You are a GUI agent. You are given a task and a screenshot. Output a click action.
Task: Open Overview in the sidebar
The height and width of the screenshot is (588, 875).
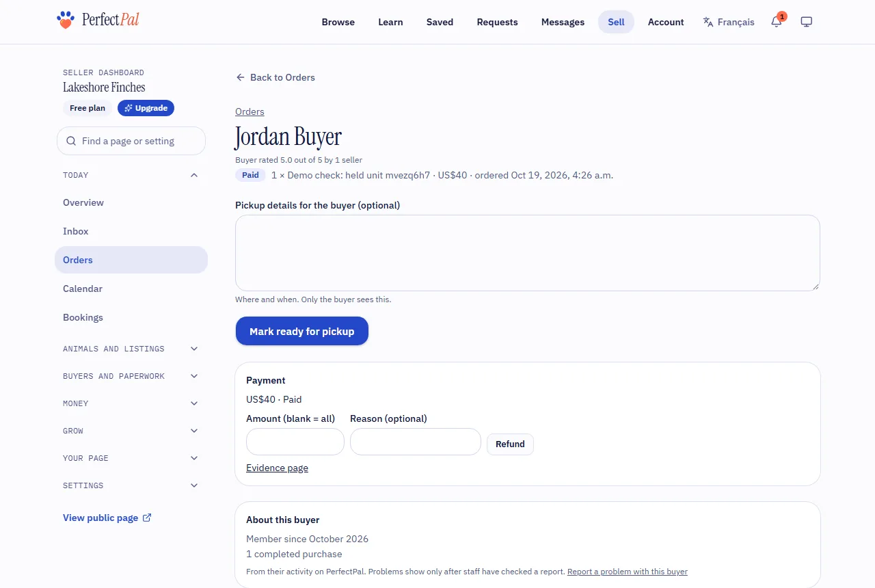[x=131, y=202]
